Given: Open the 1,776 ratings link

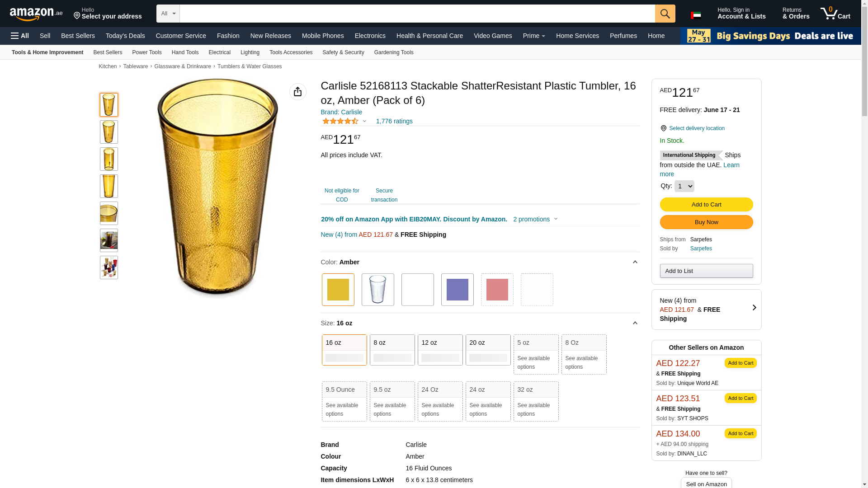Looking at the screenshot, I should pos(394,121).
